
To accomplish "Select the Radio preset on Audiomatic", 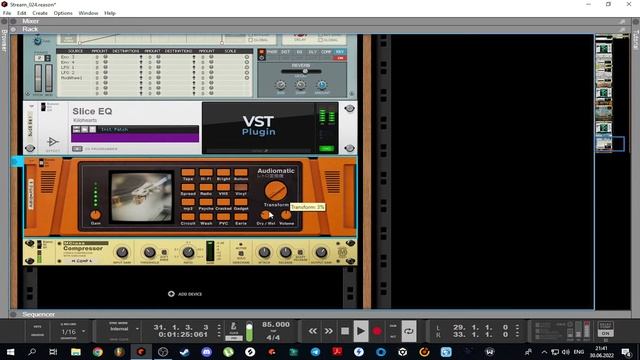I will tap(206, 188).
